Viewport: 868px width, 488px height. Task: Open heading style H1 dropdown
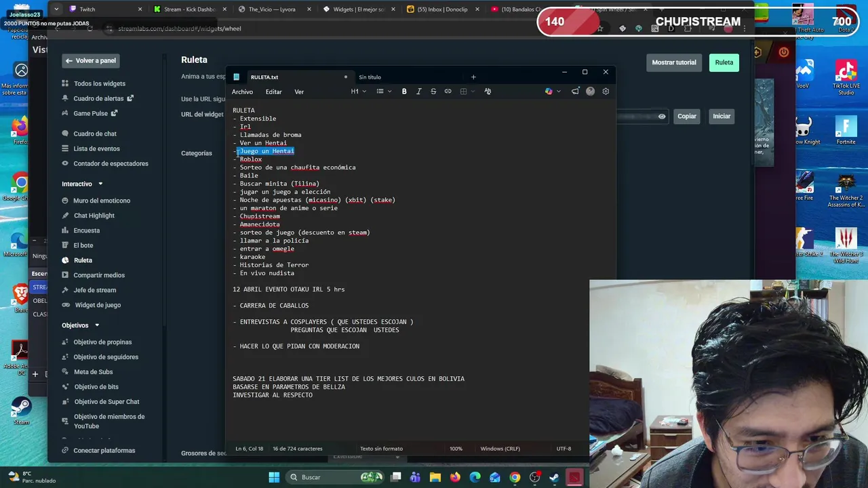[x=358, y=91]
